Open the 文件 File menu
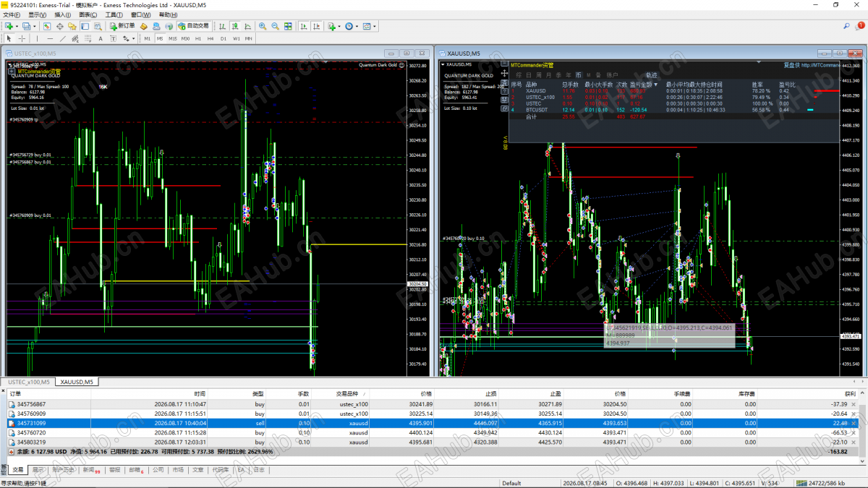 pyautogui.click(x=11, y=14)
